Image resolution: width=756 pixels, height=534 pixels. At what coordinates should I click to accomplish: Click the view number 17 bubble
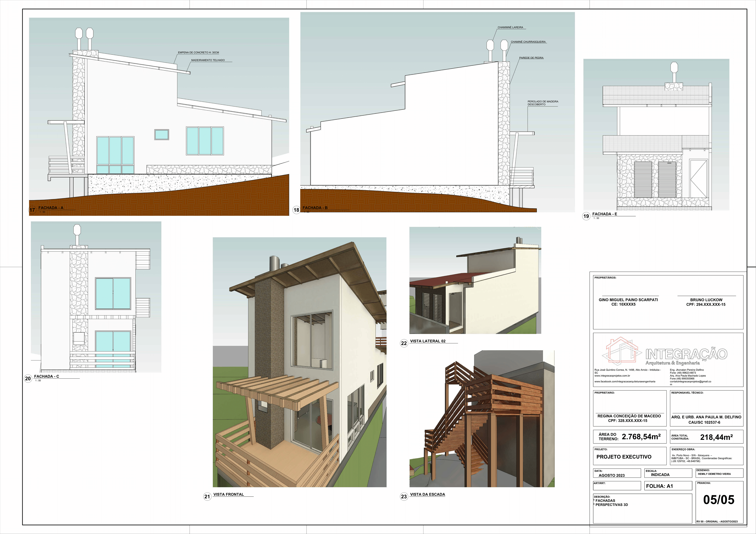(x=32, y=210)
